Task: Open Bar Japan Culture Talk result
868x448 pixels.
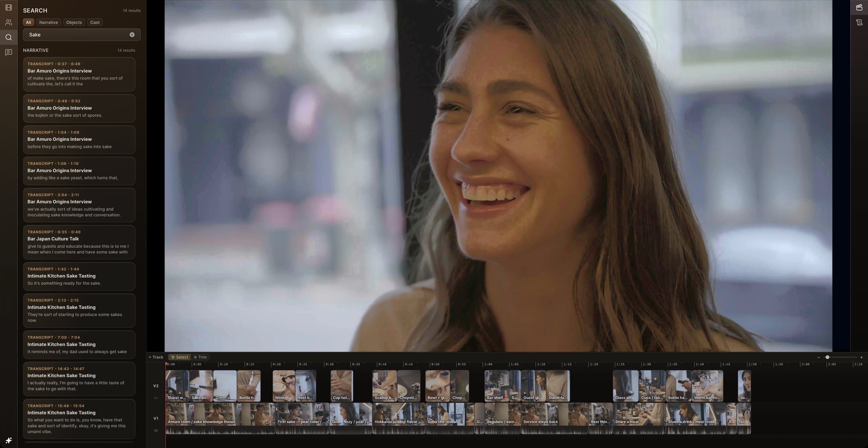Action: tap(79, 242)
